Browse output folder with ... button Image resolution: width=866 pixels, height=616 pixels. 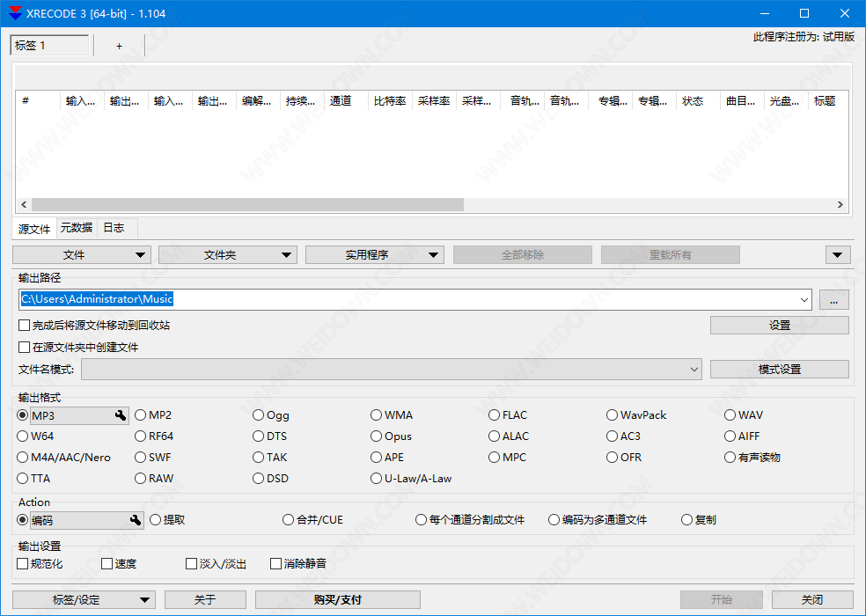point(834,299)
